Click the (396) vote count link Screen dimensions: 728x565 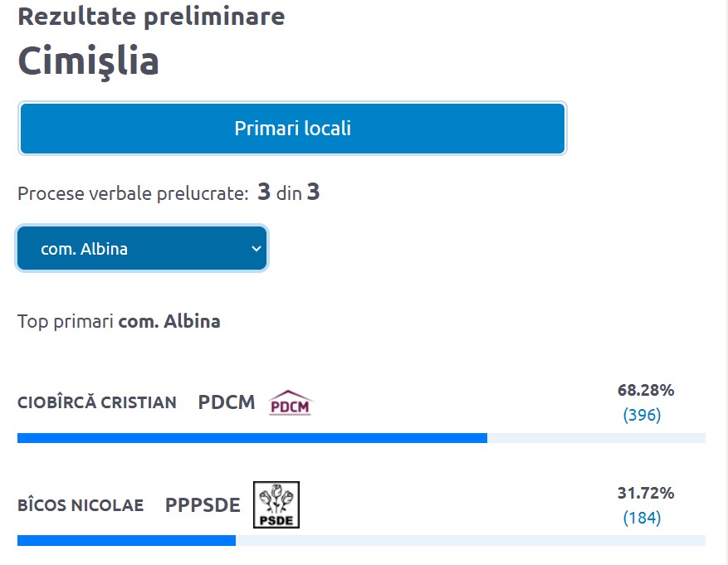[x=642, y=415]
